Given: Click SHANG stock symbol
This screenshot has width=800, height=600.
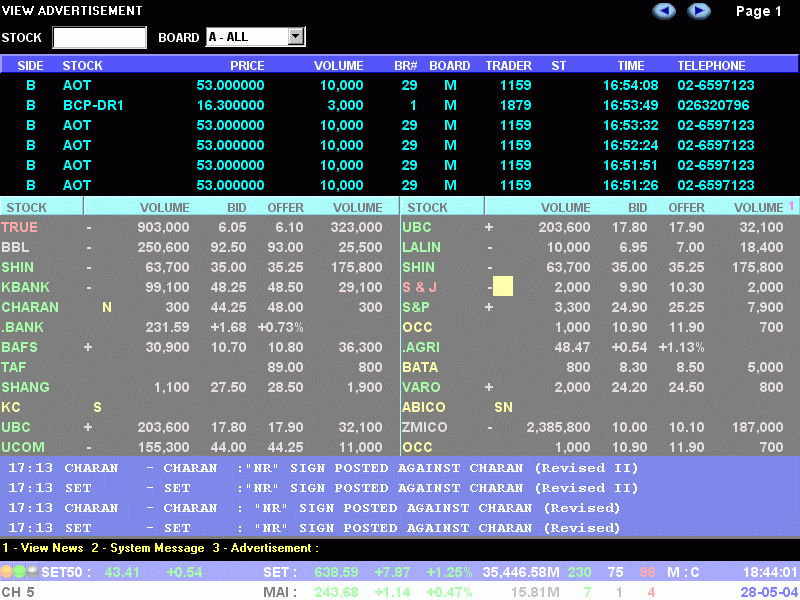Looking at the screenshot, I should coord(26,387).
